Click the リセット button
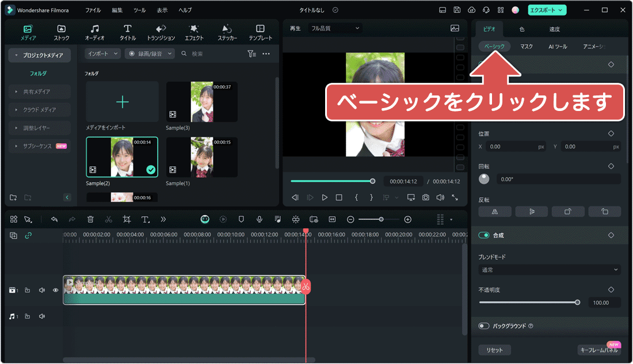 tap(494, 350)
